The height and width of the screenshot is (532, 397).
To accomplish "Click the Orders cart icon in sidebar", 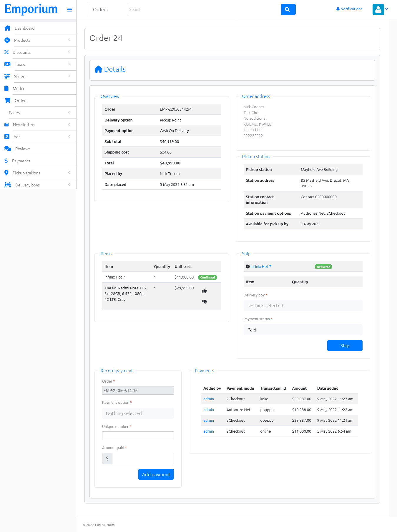I will (x=7, y=101).
